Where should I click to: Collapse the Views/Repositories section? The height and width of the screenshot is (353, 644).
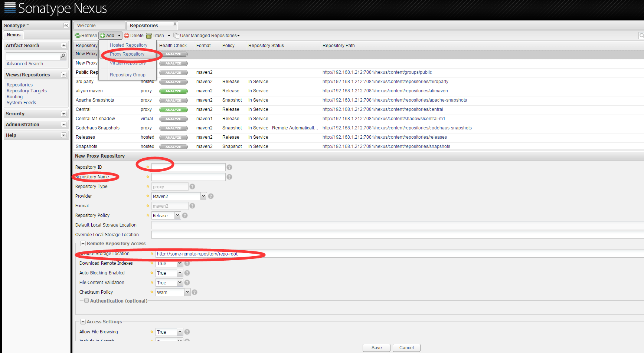[63, 75]
